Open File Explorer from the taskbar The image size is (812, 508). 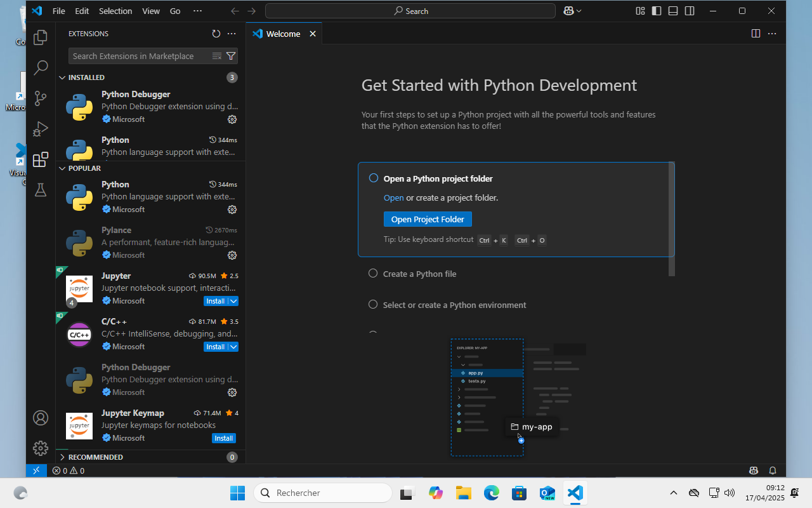pyautogui.click(x=463, y=493)
